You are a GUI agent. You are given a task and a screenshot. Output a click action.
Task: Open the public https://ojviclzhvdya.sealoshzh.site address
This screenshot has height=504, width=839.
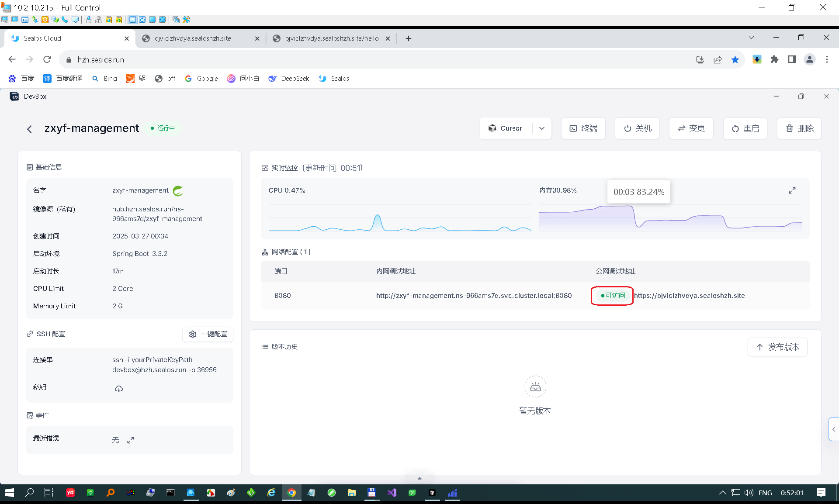[x=689, y=296]
